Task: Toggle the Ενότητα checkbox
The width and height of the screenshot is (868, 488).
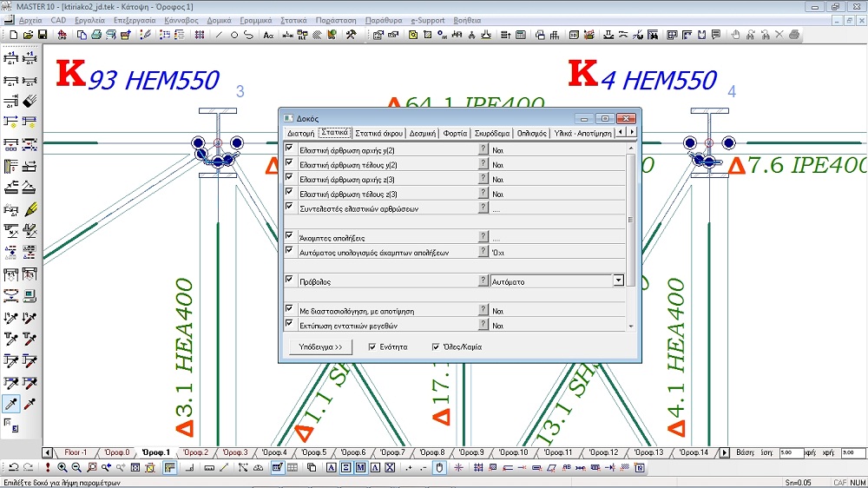Action: tap(372, 346)
